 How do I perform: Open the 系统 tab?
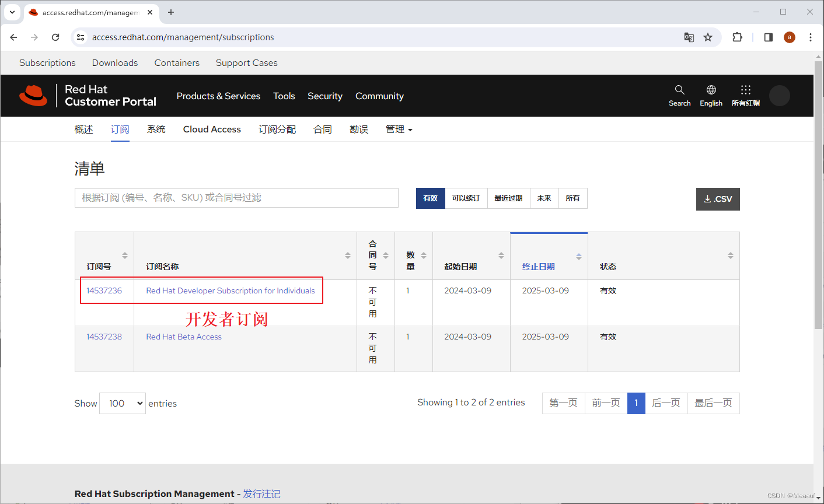[x=156, y=129]
